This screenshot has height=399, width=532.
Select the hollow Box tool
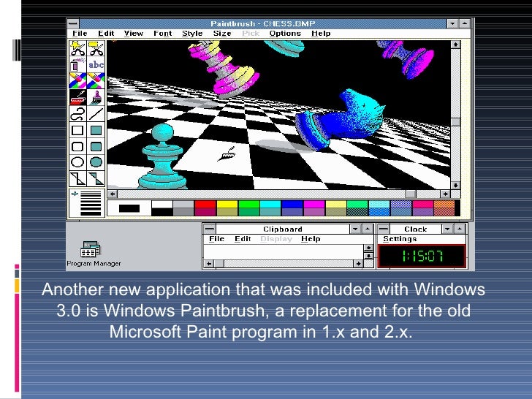[77, 130]
